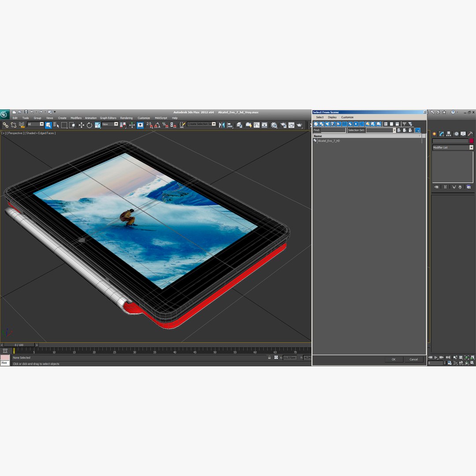Expand Create Selection Set dropdown

click(x=214, y=124)
